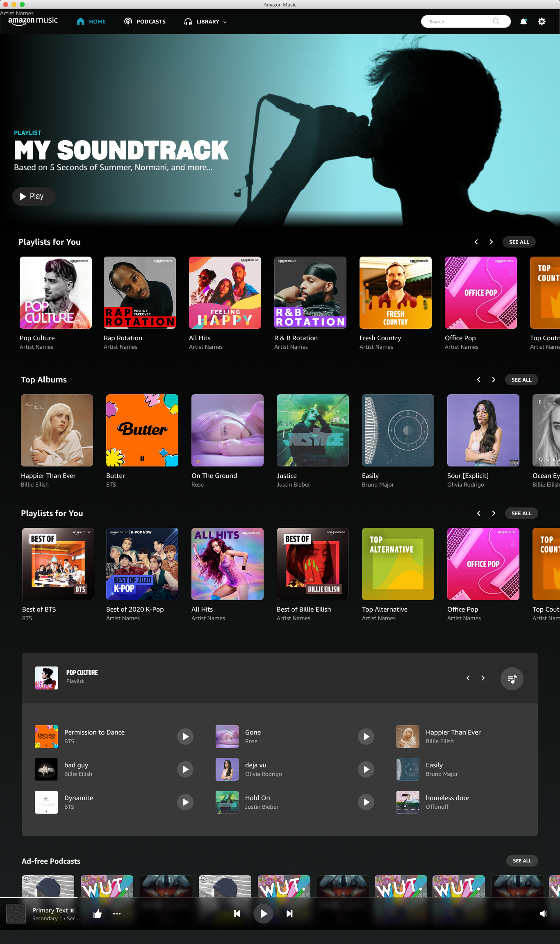Open the Podcasts tab
Image resolution: width=560 pixels, height=944 pixels.
pyautogui.click(x=145, y=22)
